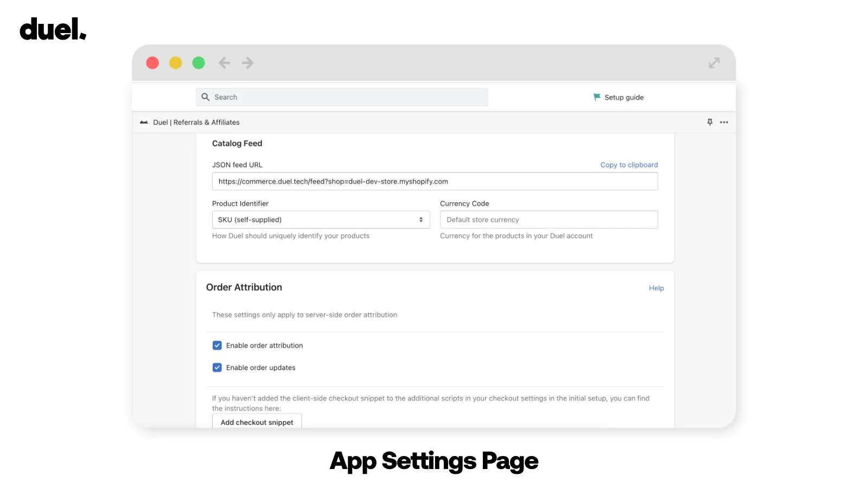Click 'Currency for the products in your Duel account'
This screenshot has height=488, width=868.
click(x=516, y=236)
